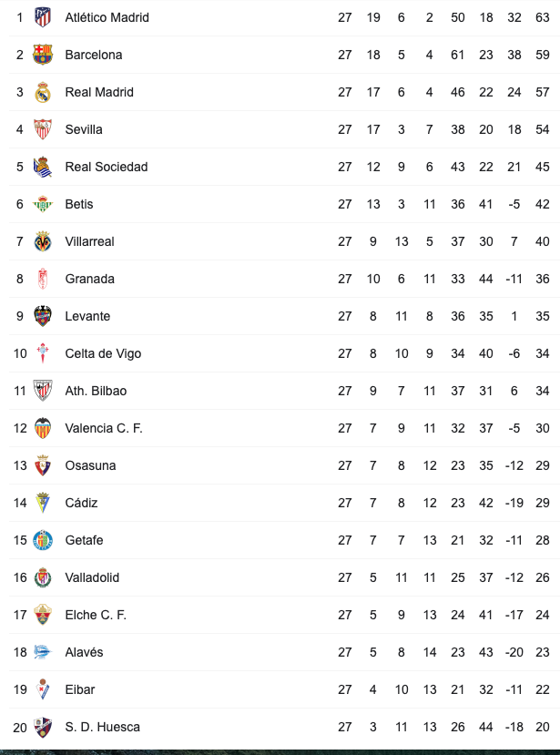Open the Getafe team link
Screen dimensions: 560x755
coord(84,540)
